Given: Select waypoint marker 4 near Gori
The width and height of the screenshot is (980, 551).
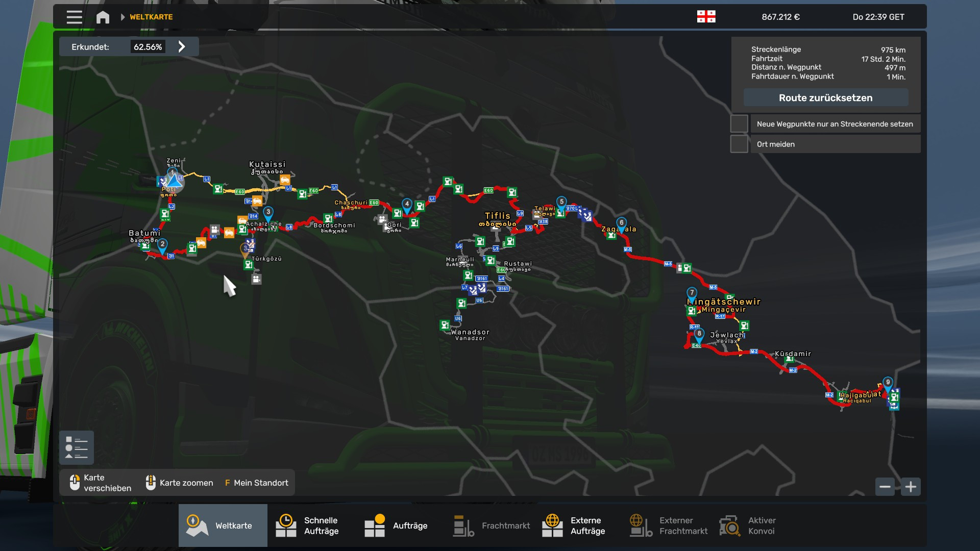Looking at the screenshot, I should (x=407, y=205).
